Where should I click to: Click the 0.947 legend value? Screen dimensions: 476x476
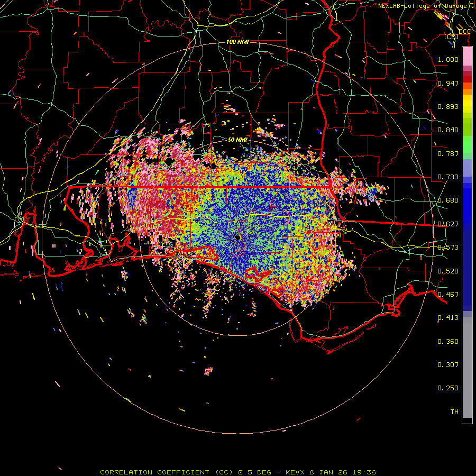point(448,83)
